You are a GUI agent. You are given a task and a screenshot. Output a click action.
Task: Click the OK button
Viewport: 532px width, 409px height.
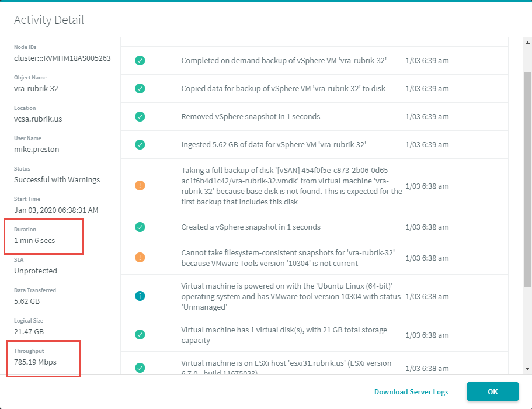point(493,391)
